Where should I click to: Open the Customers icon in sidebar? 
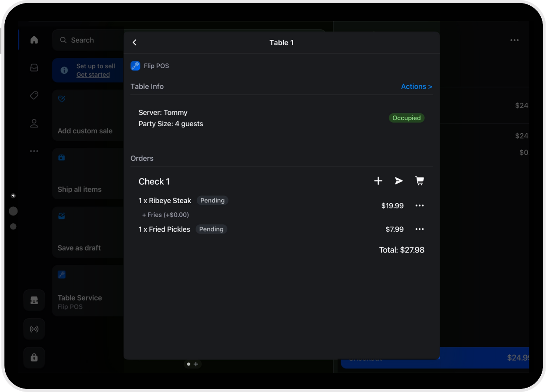(x=34, y=123)
